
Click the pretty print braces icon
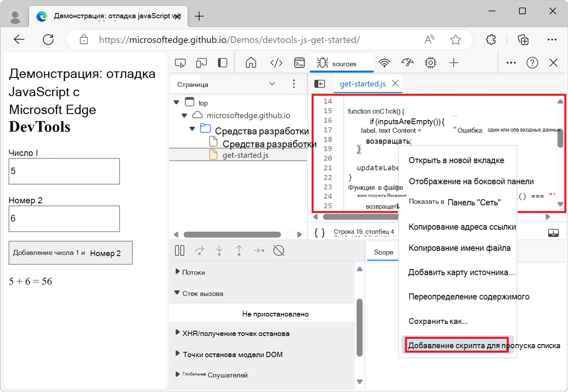pos(320,233)
